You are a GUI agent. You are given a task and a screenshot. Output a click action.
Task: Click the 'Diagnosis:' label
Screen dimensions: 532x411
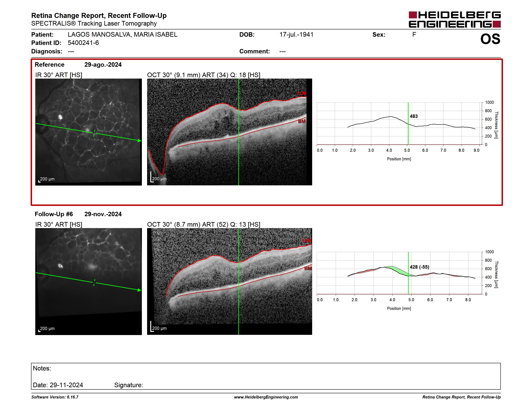(47, 51)
